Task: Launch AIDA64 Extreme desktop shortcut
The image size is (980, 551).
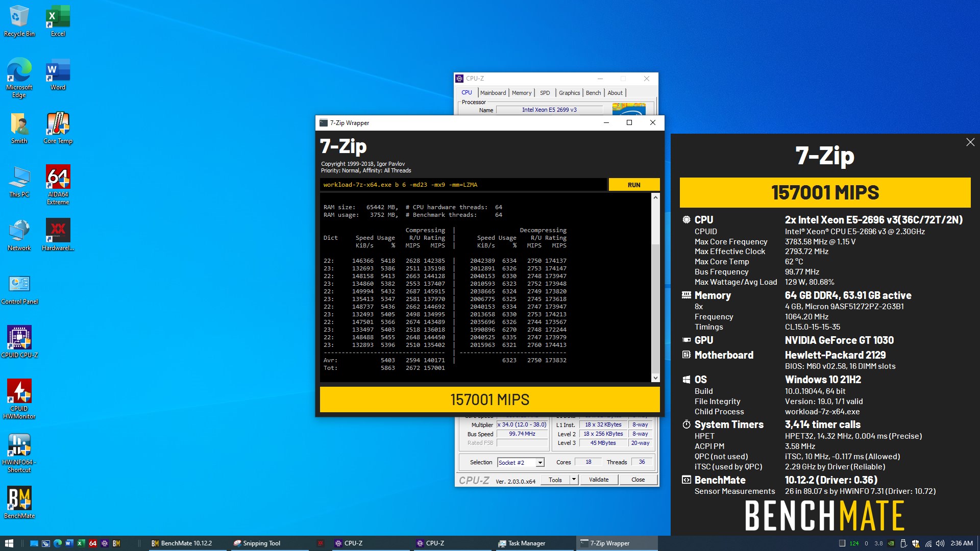Action: click(58, 185)
